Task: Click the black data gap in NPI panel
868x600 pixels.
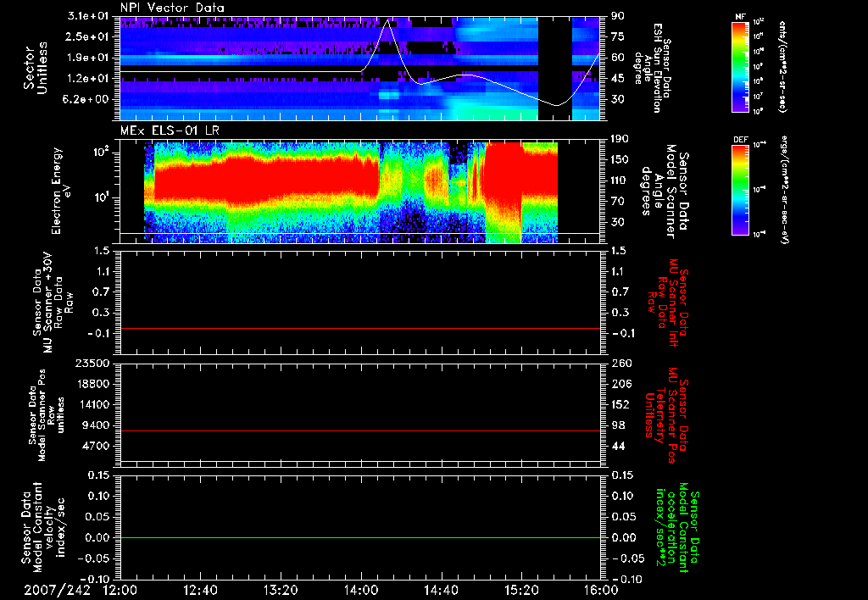Action: point(554,68)
